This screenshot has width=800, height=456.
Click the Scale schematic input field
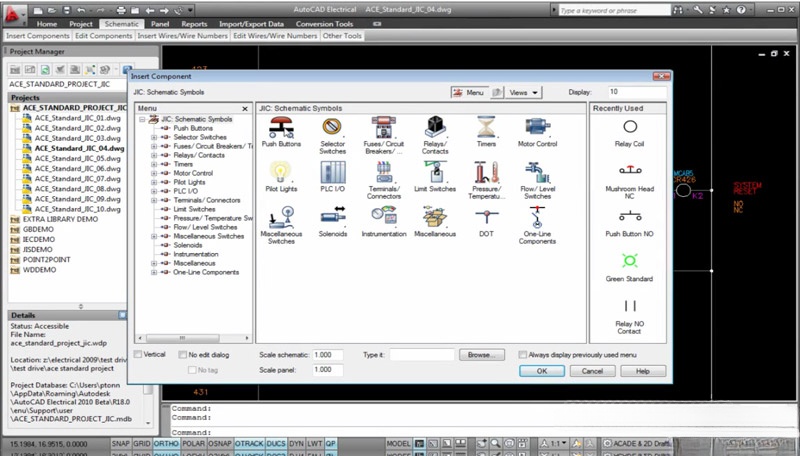point(327,354)
